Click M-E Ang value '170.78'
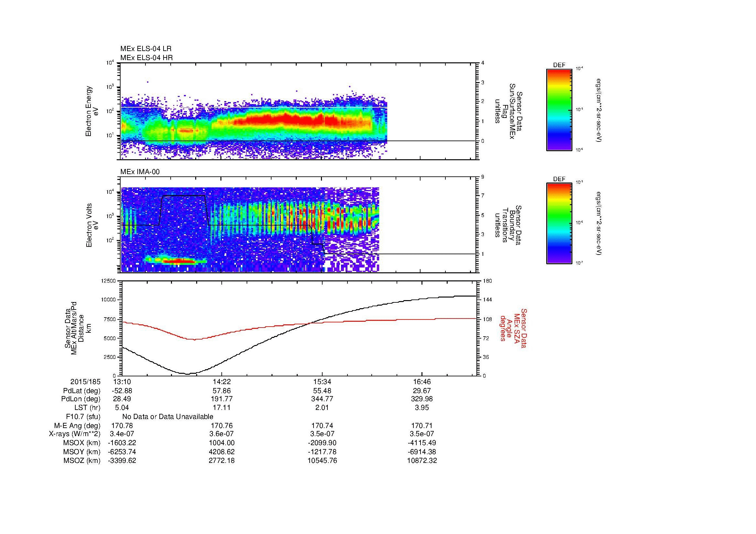Viewport: 756px width, 534px height. 122,426
